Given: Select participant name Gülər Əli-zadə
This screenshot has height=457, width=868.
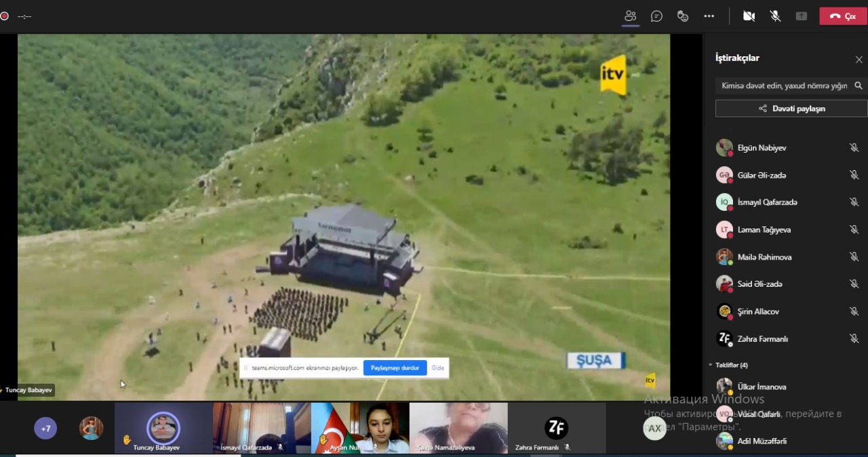Looking at the screenshot, I should (762, 176).
